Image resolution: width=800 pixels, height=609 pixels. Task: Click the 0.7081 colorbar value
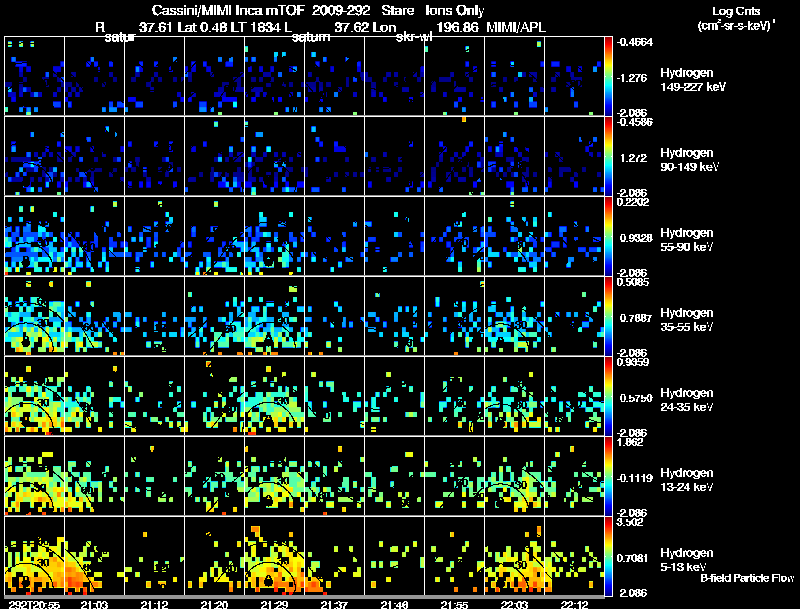tap(636, 559)
